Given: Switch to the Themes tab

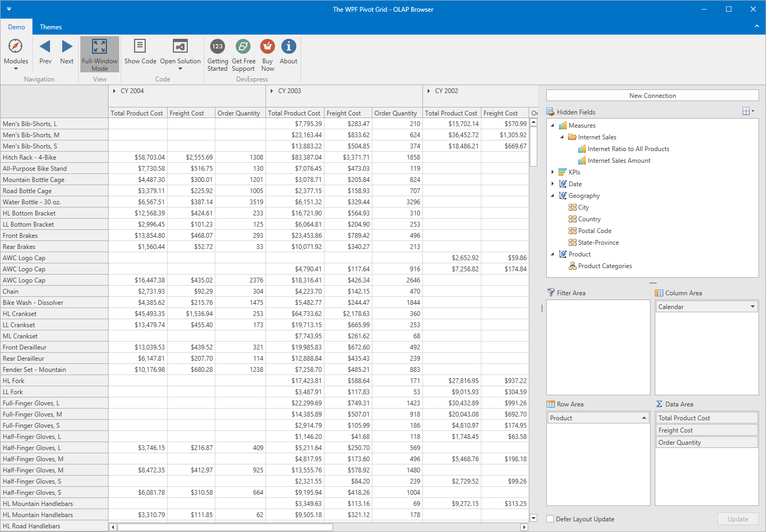Looking at the screenshot, I should pos(51,27).
